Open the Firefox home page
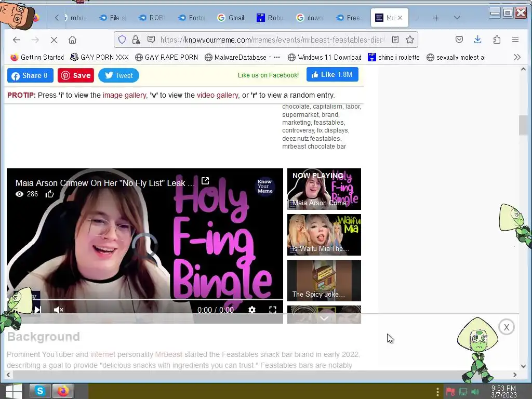Viewport: 532px width, 399px height. (72, 40)
